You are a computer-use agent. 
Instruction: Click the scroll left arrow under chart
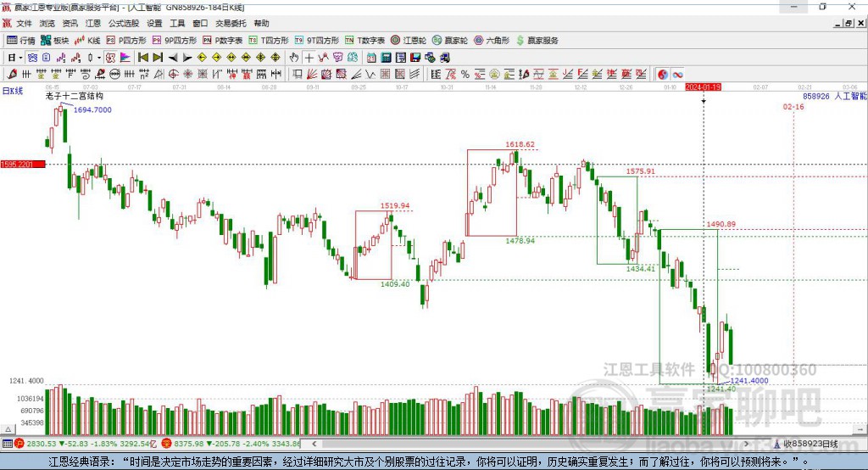pyautogui.click(x=314, y=444)
